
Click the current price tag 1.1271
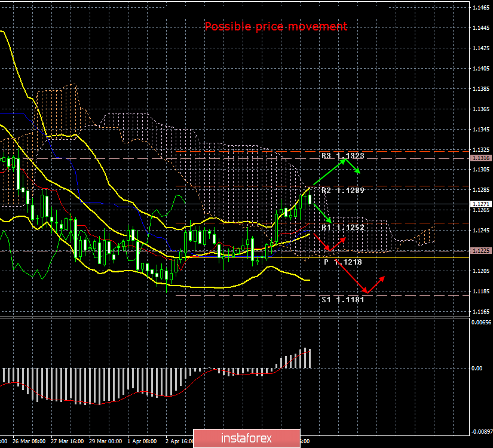tap(480, 204)
